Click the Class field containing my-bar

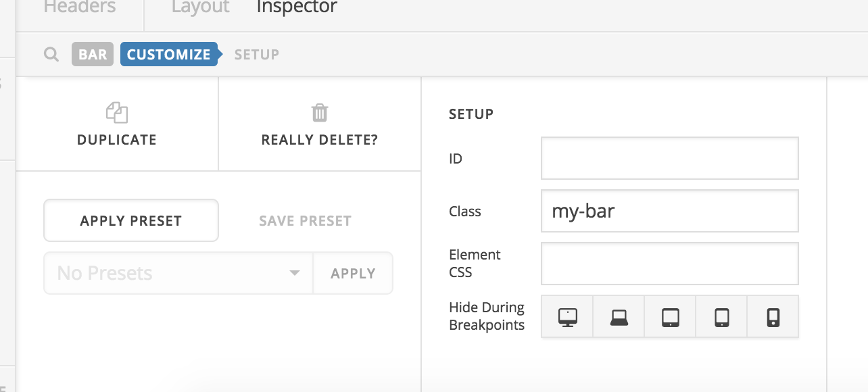pyautogui.click(x=669, y=212)
